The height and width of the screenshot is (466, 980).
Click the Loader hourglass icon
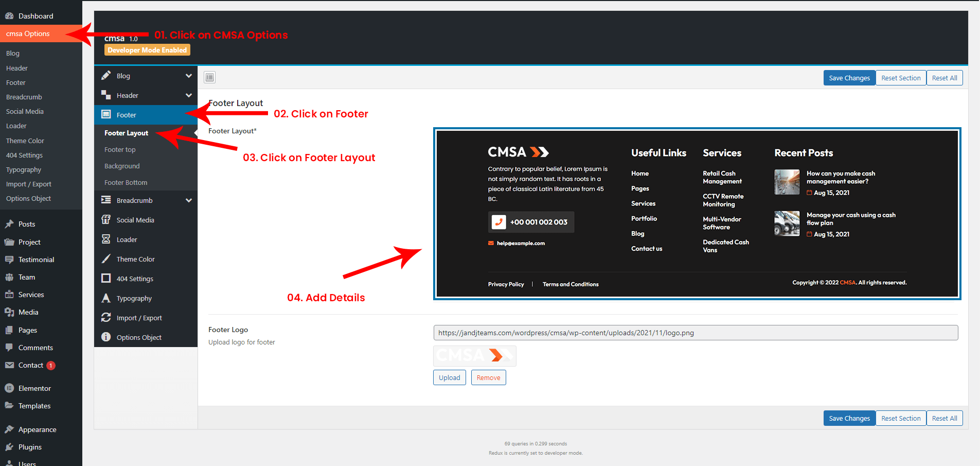click(106, 239)
